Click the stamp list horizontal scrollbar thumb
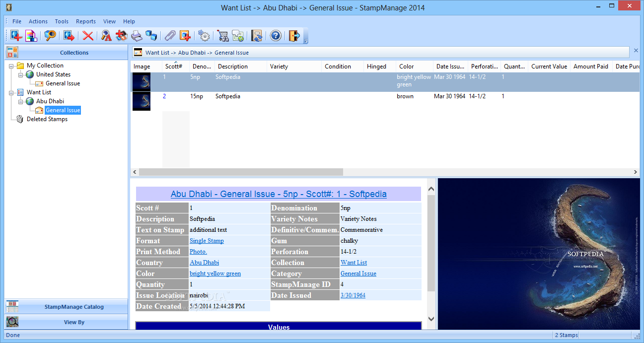This screenshot has width=644, height=343. coord(241,172)
